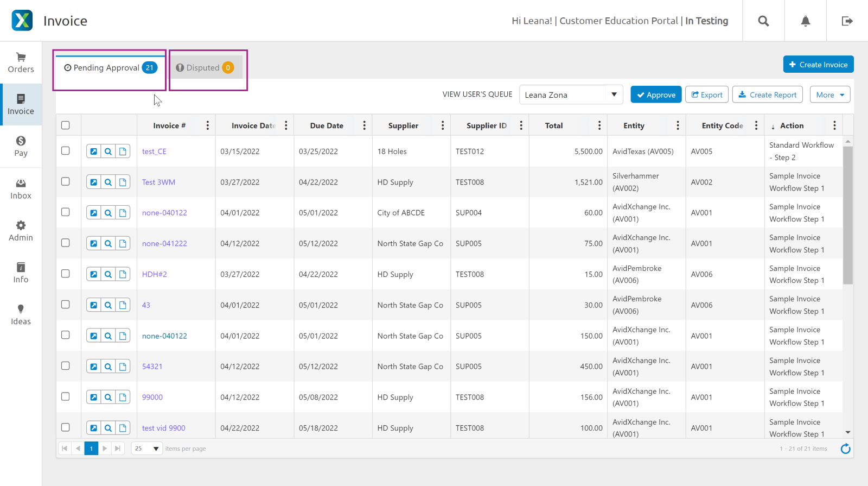Click the Approve button
The height and width of the screenshot is (486, 868).
click(656, 94)
